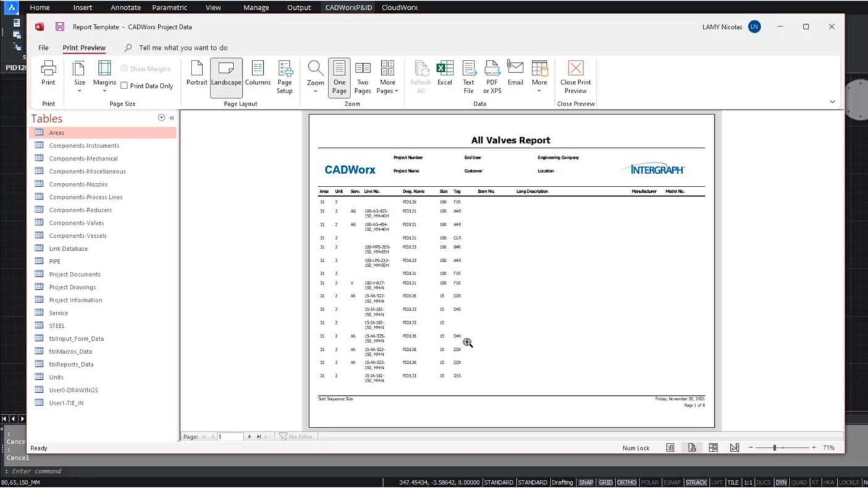Open the User1-TIE_IN table
Viewport: 868px width, 488px height.
click(x=103, y=403)
